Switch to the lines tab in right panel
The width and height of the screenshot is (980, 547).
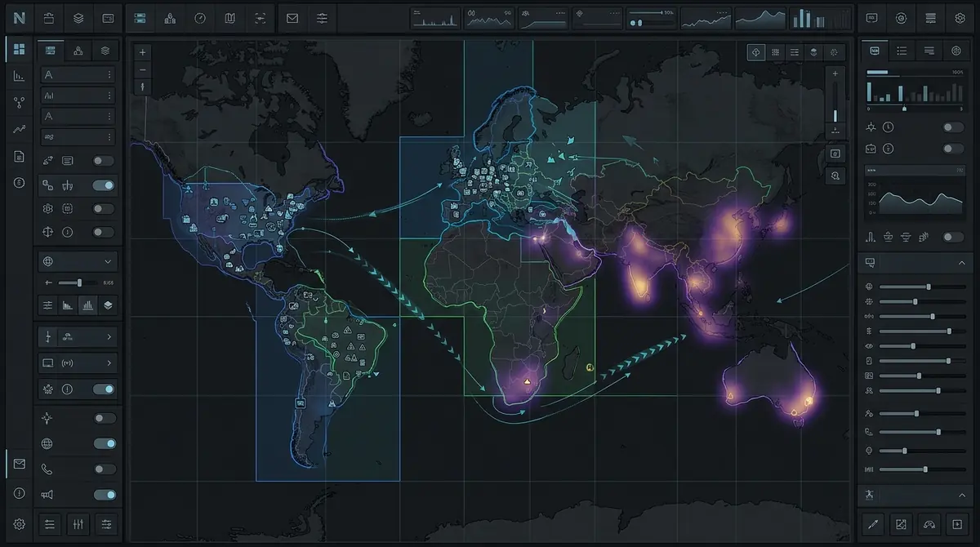[x=929, y=51]
